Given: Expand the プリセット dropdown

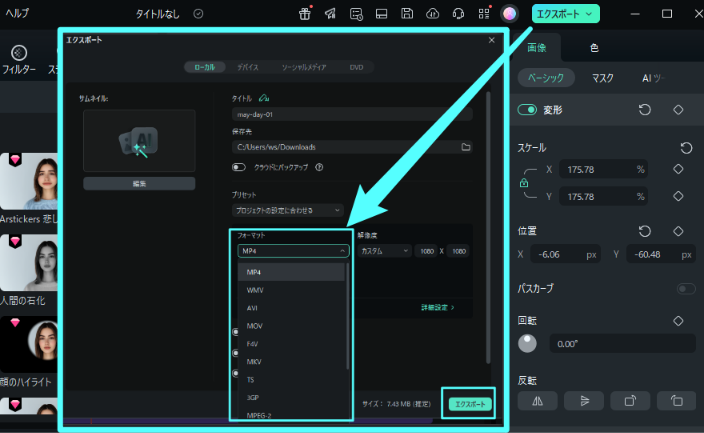Looking at the screenshot, I should pyautogui.click(x=288, y=210).
